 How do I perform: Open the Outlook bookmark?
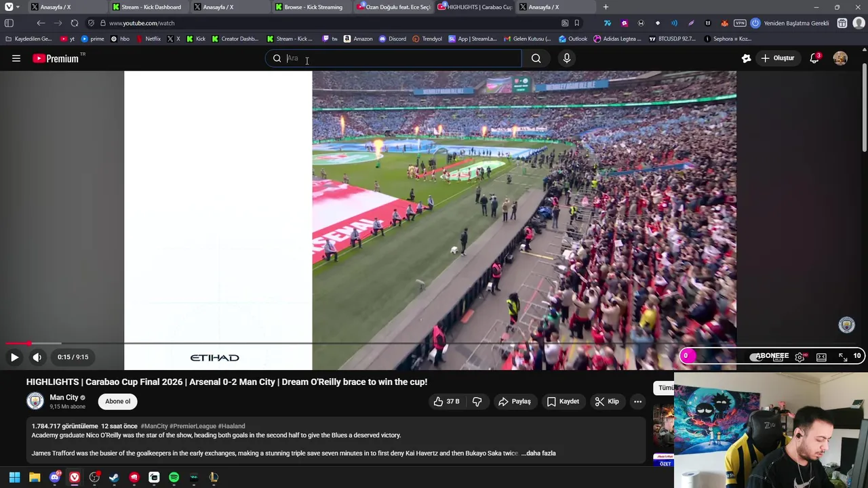(x=573, y=39)
